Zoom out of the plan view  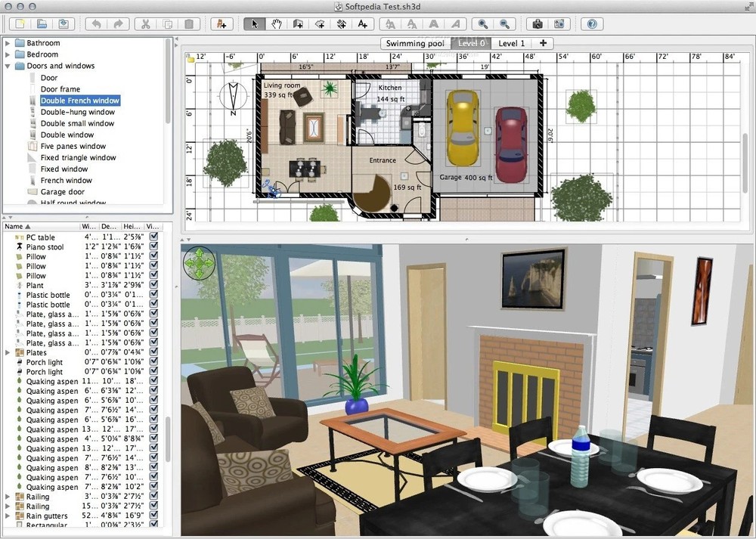[503, 23]
